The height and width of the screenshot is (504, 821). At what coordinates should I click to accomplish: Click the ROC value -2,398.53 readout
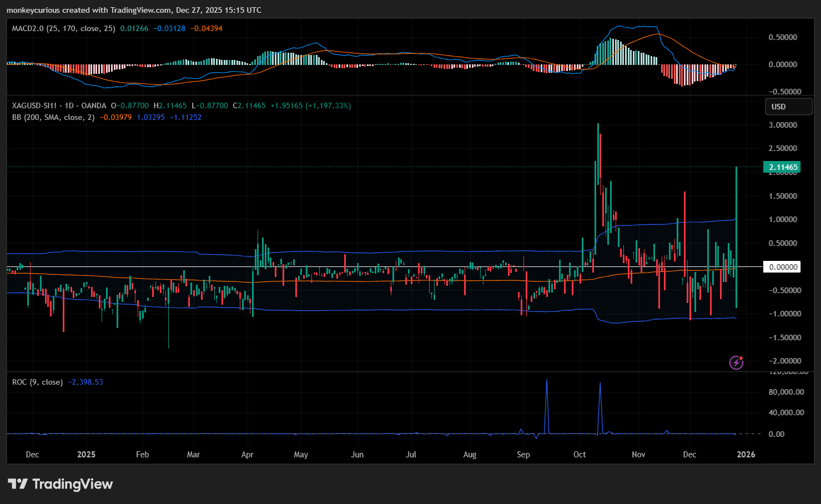(85, 382)
